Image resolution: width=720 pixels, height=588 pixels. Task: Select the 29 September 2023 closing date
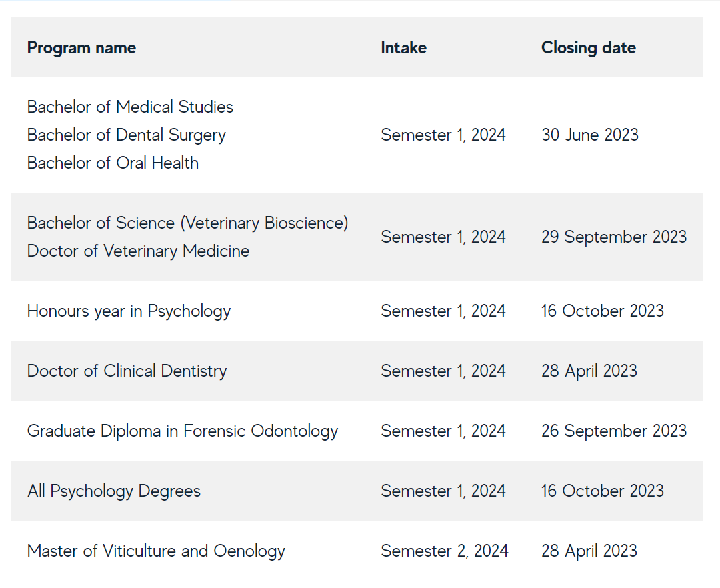613,237
